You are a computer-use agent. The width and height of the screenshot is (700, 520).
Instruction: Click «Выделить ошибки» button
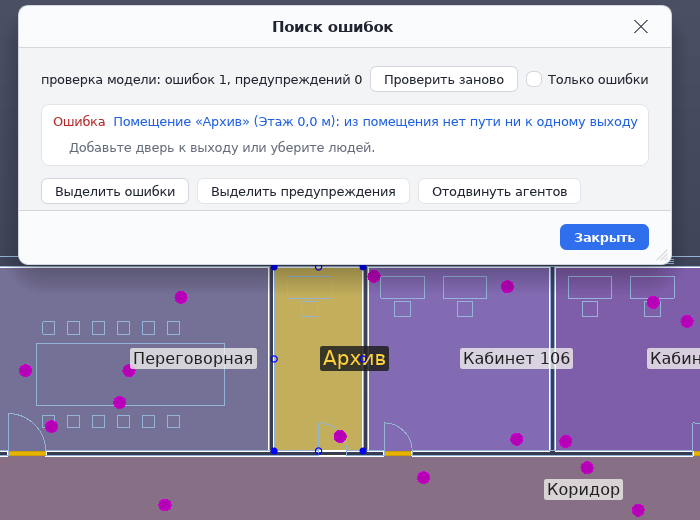[115, 191]
